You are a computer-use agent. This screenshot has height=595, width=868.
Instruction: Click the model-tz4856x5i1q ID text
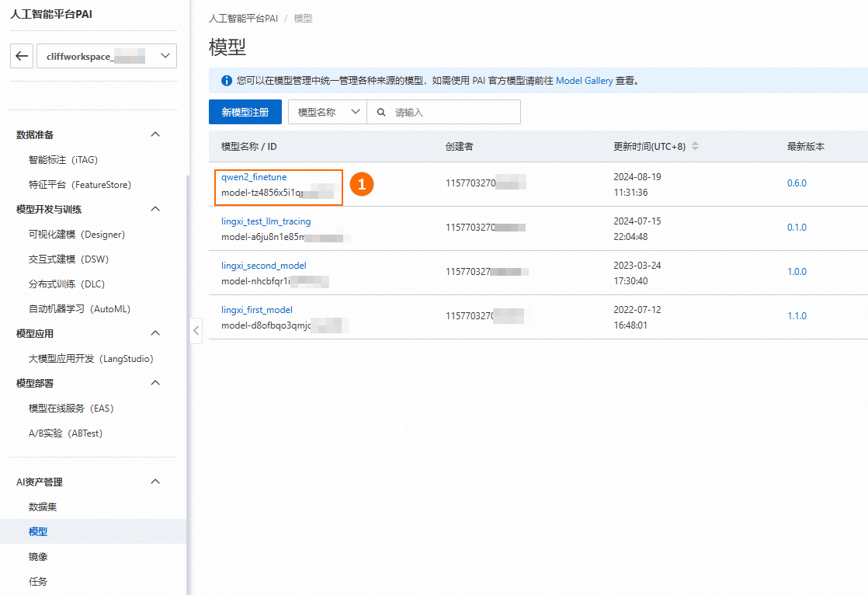(x=262, y=193)
